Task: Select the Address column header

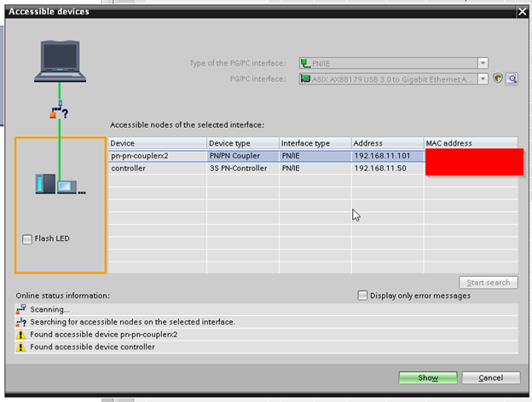Action: [x=387, y=143]
